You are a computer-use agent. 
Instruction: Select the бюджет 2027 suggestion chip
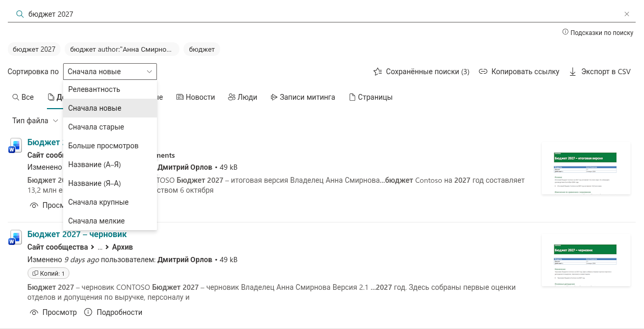(34, 49)
